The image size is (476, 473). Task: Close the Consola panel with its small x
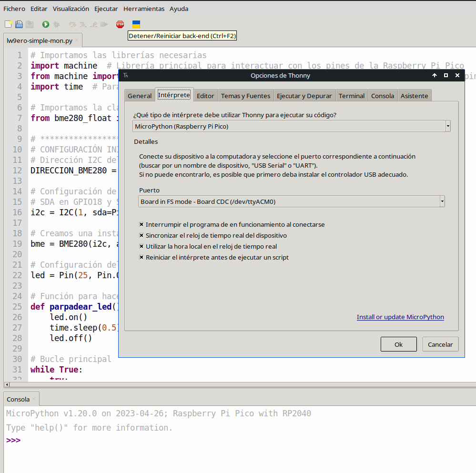coord(34,399)
